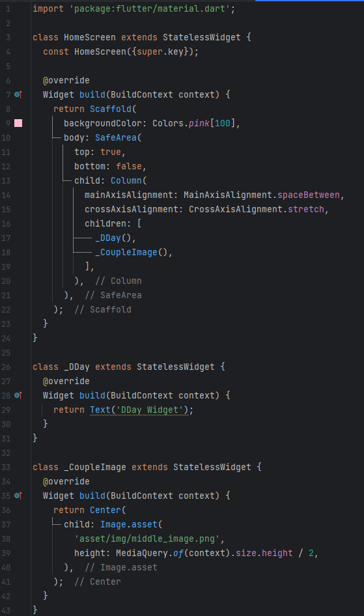Viewport: 364px width, 616px height.
Task: Click _DDay in its class declaration
Action: (77, 367)
